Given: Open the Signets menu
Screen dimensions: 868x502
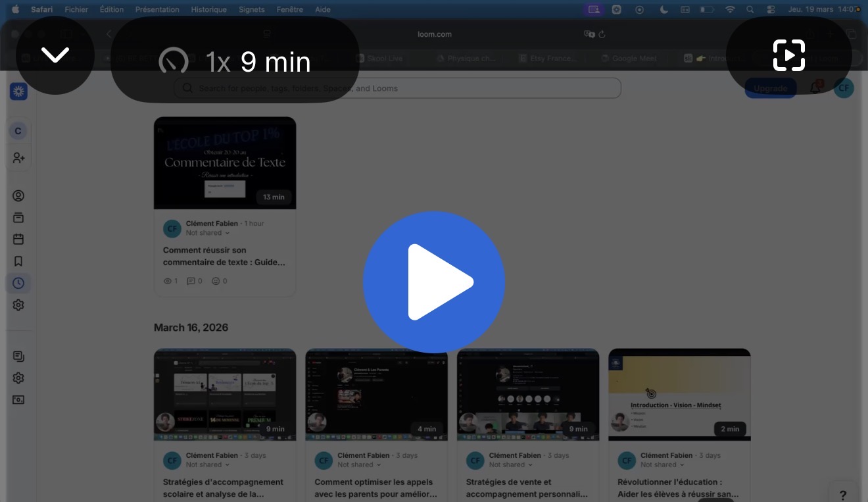Looking at the screenshot, I should 252,9.
